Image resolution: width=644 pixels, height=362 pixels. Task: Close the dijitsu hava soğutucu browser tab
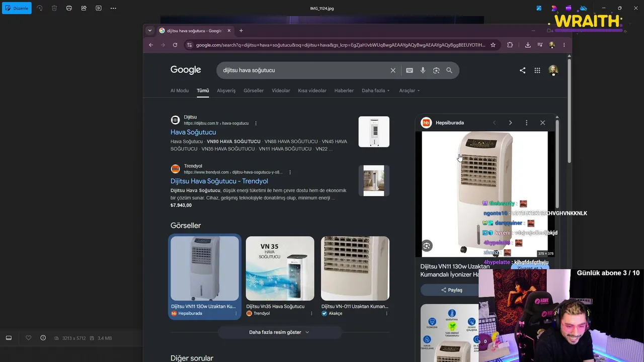[x=229, y=31]
